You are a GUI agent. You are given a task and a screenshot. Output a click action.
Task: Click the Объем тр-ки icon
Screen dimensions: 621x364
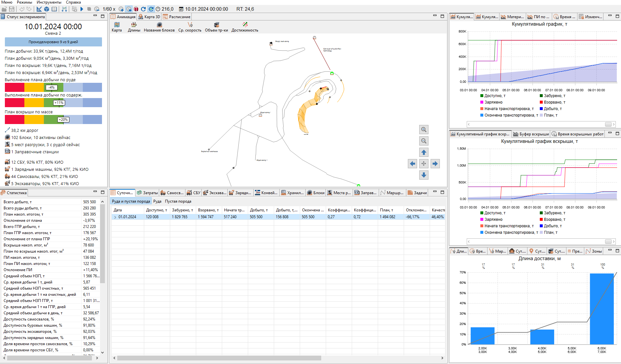tap(216, 27)
